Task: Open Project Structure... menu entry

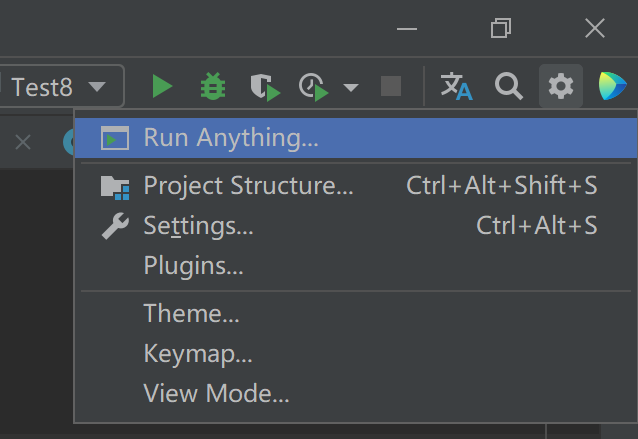Action: (248, 185)
